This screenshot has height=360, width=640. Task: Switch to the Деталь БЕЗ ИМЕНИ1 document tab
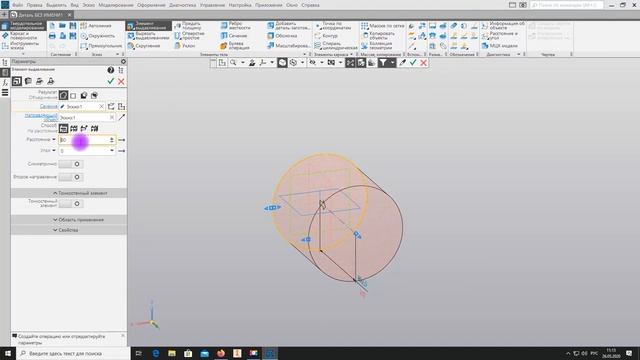41,15
